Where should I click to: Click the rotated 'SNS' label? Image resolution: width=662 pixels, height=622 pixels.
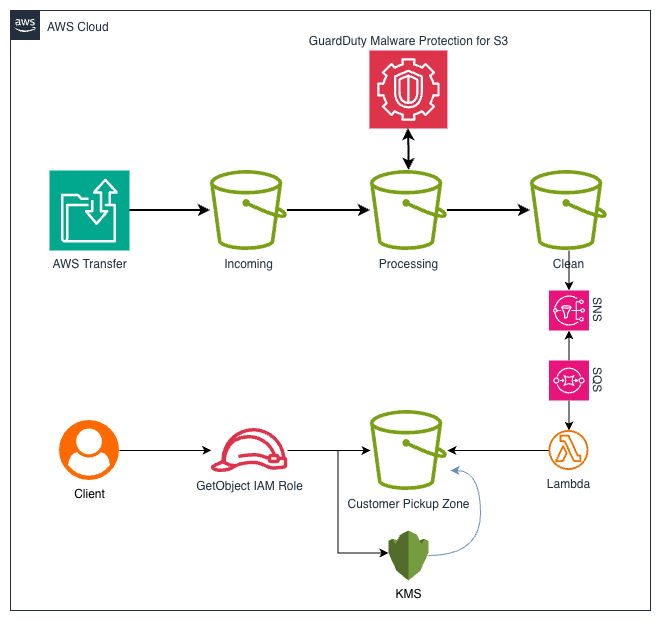click(597, 310)
